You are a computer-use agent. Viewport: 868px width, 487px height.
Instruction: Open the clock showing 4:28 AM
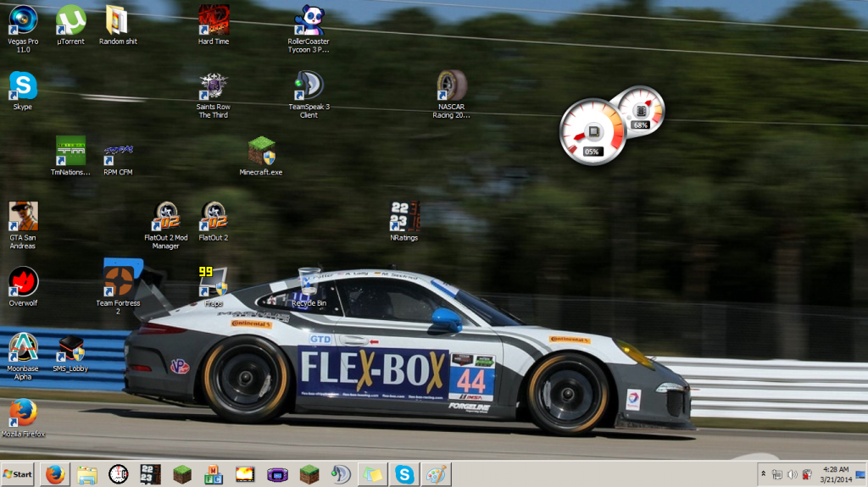tap(835, 474)
